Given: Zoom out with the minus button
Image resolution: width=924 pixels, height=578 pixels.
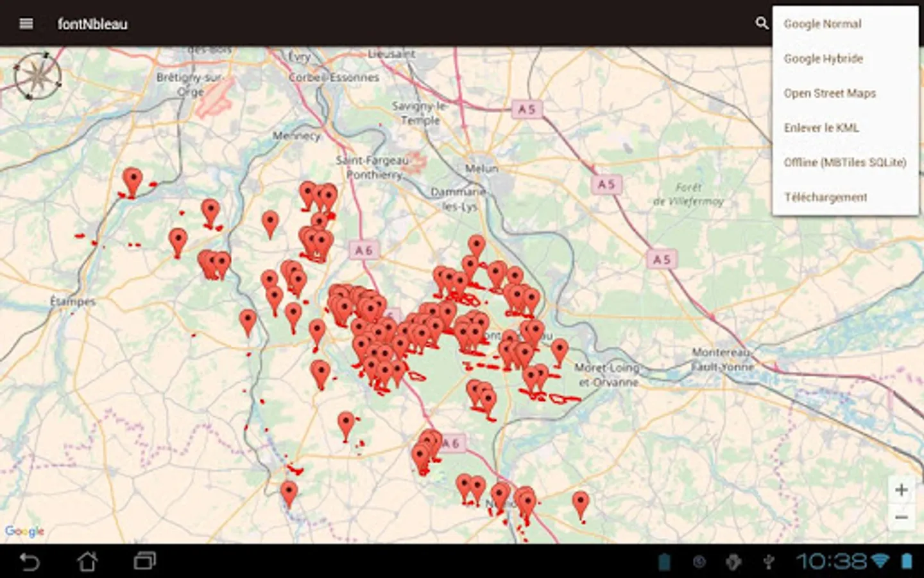Looking at the screenshot, I should click(901, 517).
